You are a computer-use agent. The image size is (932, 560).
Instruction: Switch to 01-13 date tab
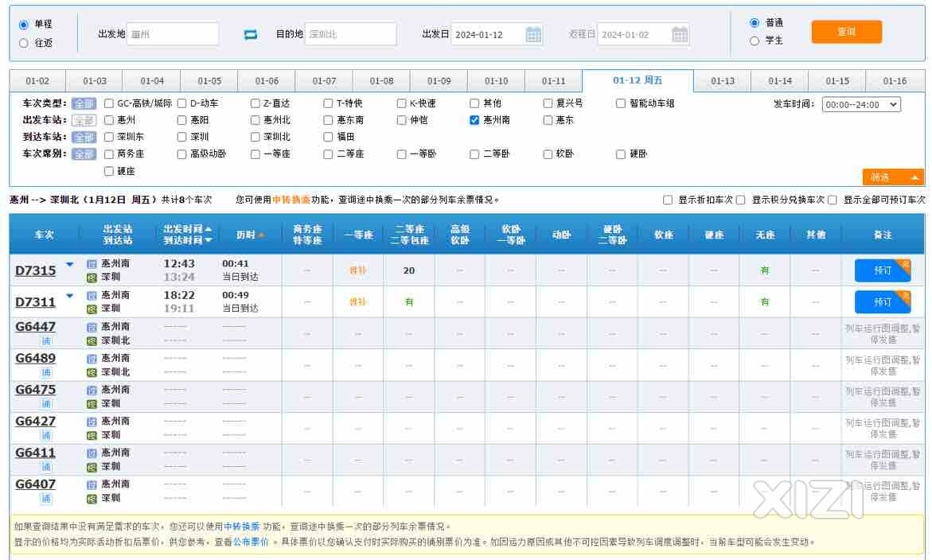pyautogui.click(x=723, y=81)
